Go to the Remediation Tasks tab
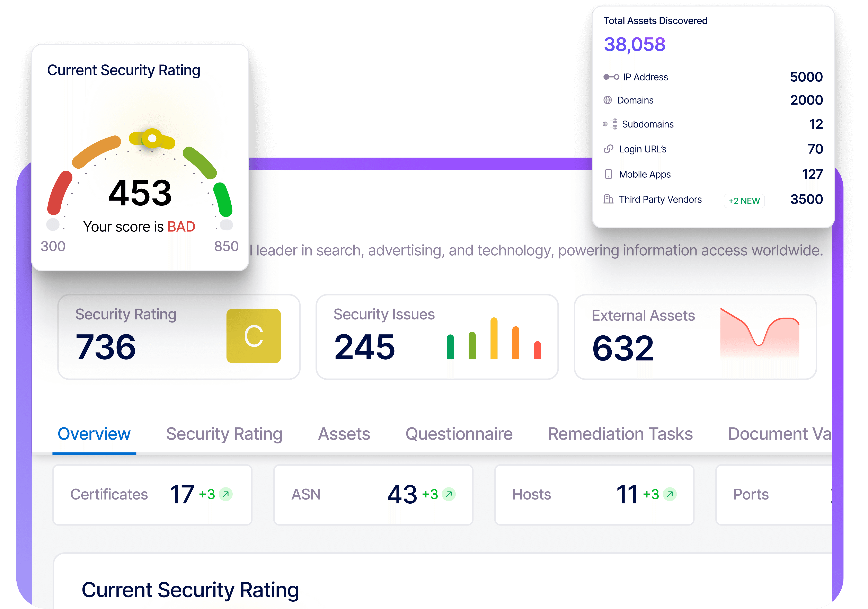This screenshot has width=868, height=609. [x=620, y=434]
